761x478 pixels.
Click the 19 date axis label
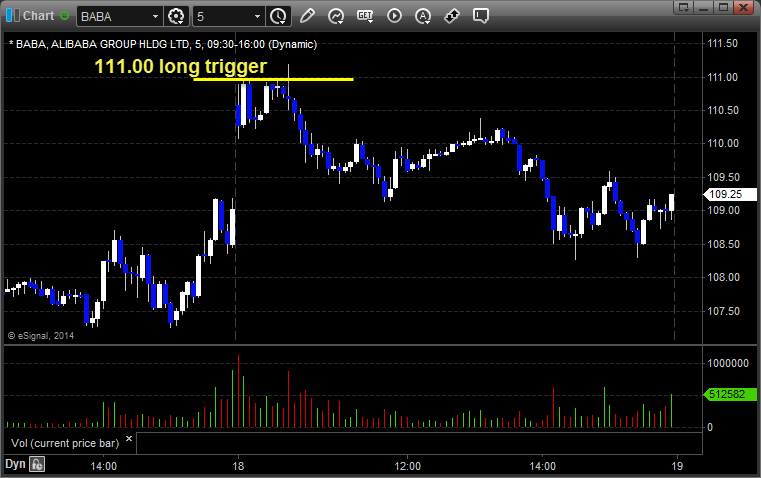(x=677, y=466)
